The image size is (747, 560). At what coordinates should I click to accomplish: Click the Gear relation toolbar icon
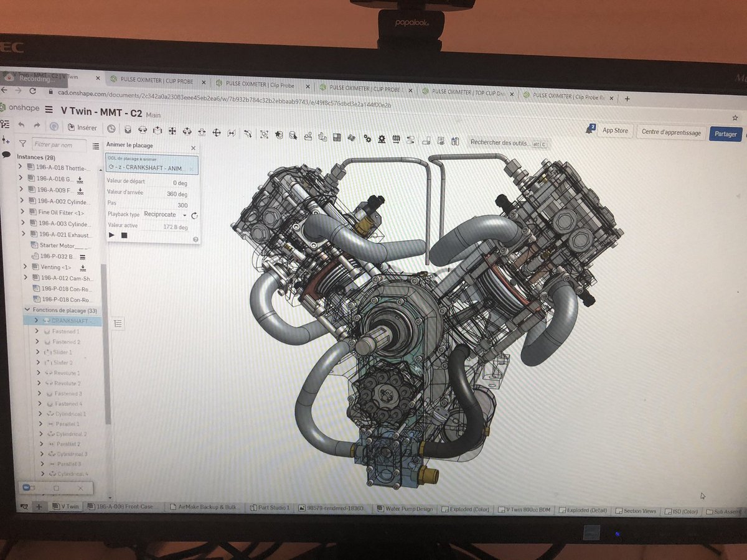click(x=367, y=138)
